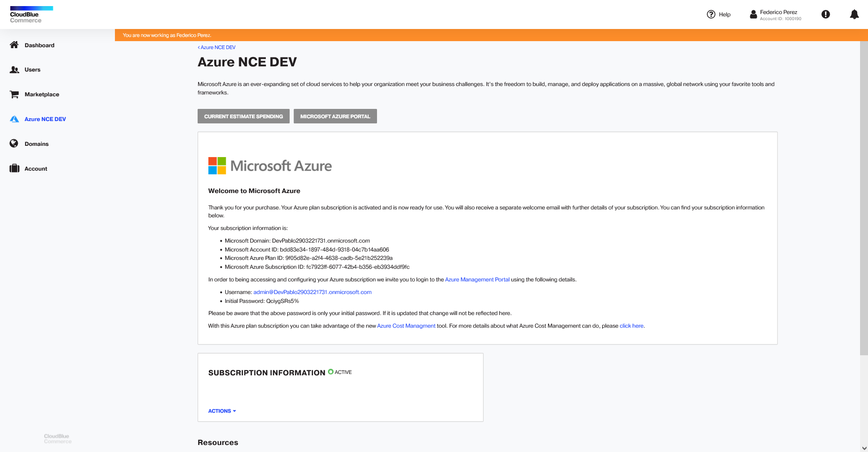
Task: Navigate to Domains in sidebar
Action: [36, 144]
